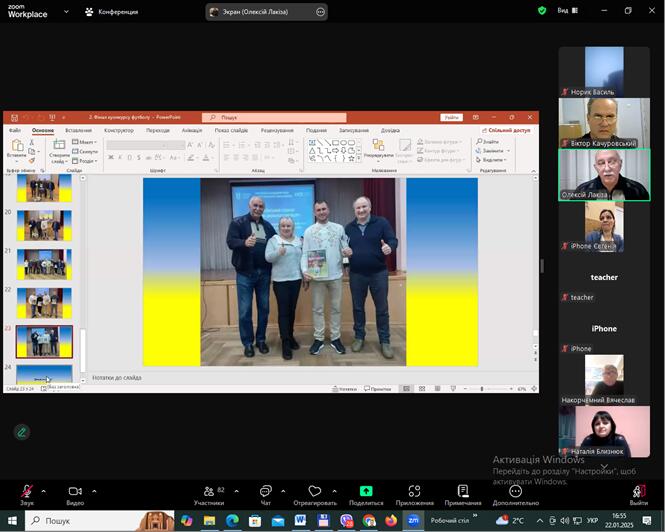Toggle Примітки comments button in status bar
Image resolution: width=665 pixels, height=532 pixels.
(x=377, y=389)
